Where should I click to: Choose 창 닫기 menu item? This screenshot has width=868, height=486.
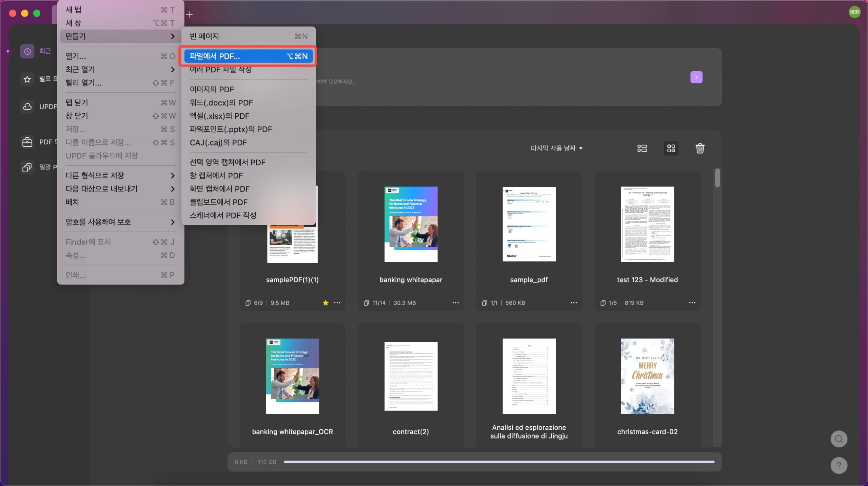point(120,116)
